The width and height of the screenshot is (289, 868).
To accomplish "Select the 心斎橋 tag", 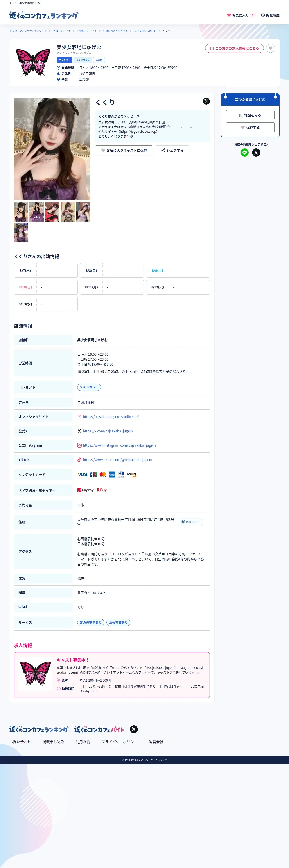I will (x=99, y=60).
